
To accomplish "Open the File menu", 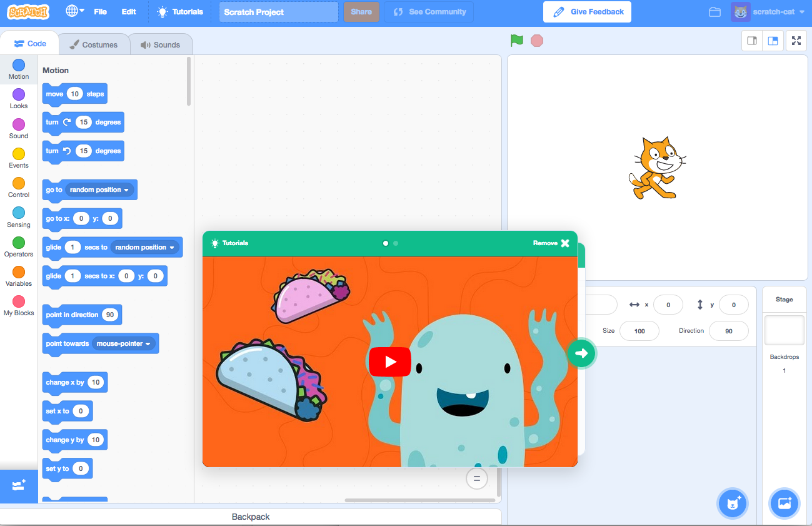I will coord(100,11).
